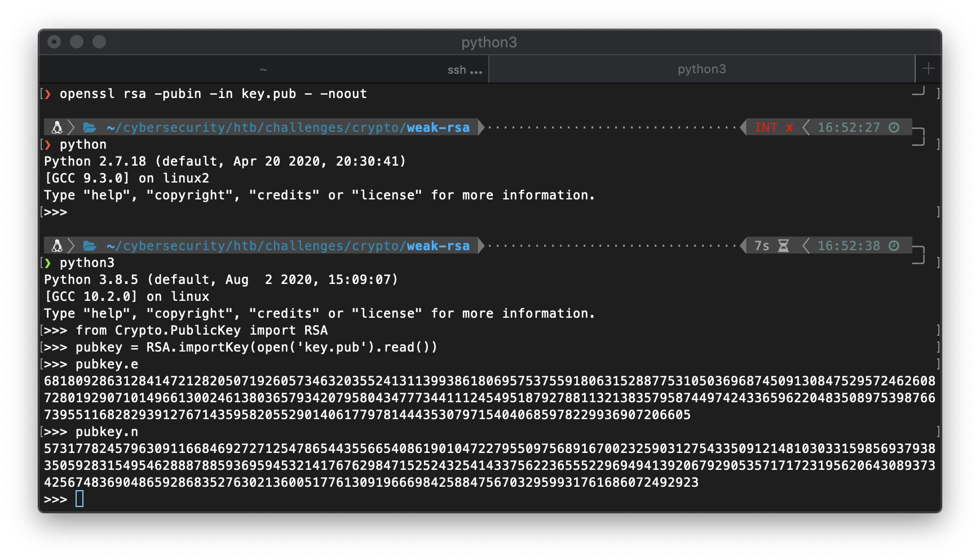980x560 pixels.
Task: Click the first line of pubkey.e output
Action: point(489,381)
